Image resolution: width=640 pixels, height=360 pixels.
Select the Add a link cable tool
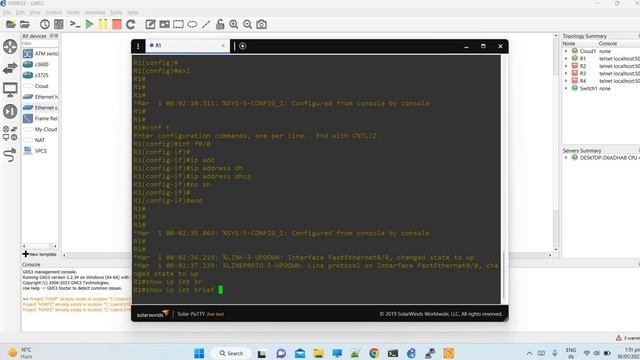(10, 155)
